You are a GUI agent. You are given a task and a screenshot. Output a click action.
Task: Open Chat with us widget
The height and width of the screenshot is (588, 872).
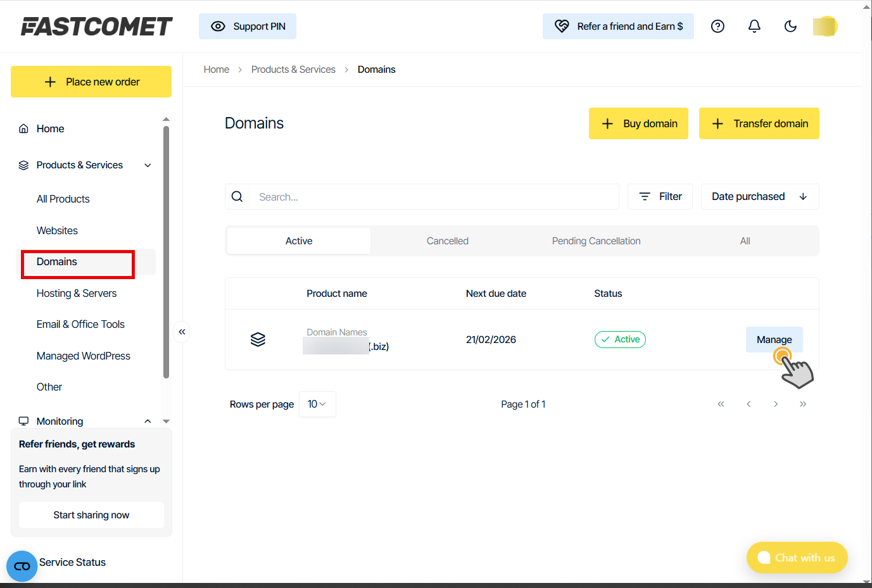(797, 558)
